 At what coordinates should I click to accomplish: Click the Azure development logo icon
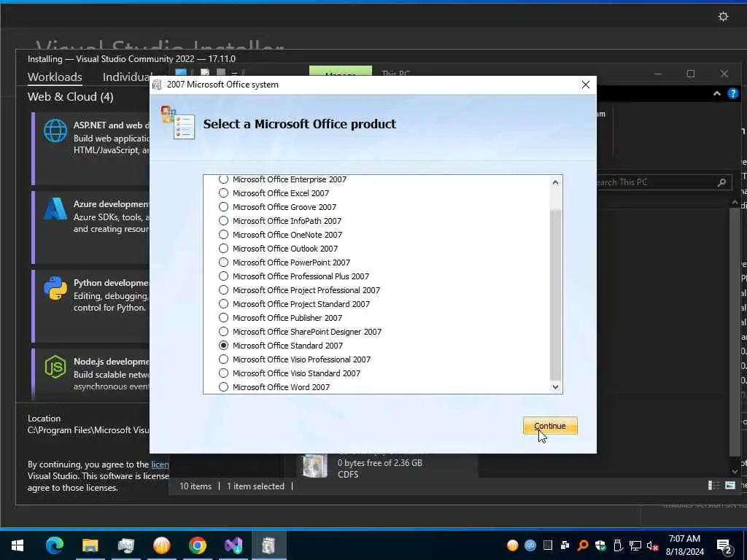coord(55,209)
